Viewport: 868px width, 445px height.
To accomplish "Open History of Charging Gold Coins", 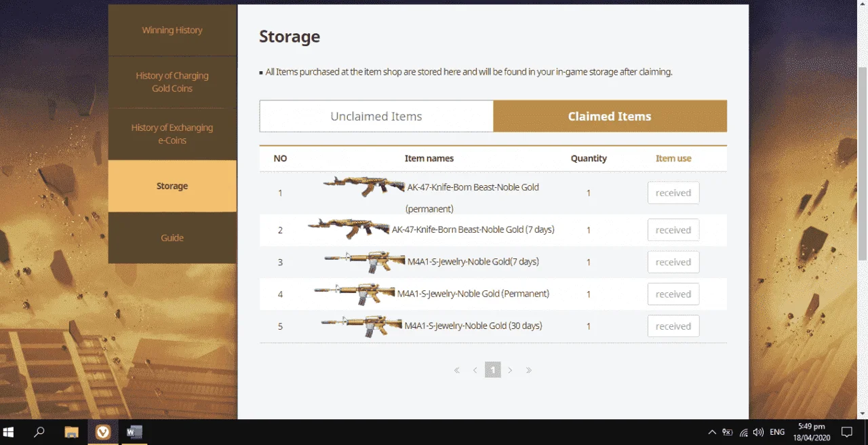I will click(172, 82).
